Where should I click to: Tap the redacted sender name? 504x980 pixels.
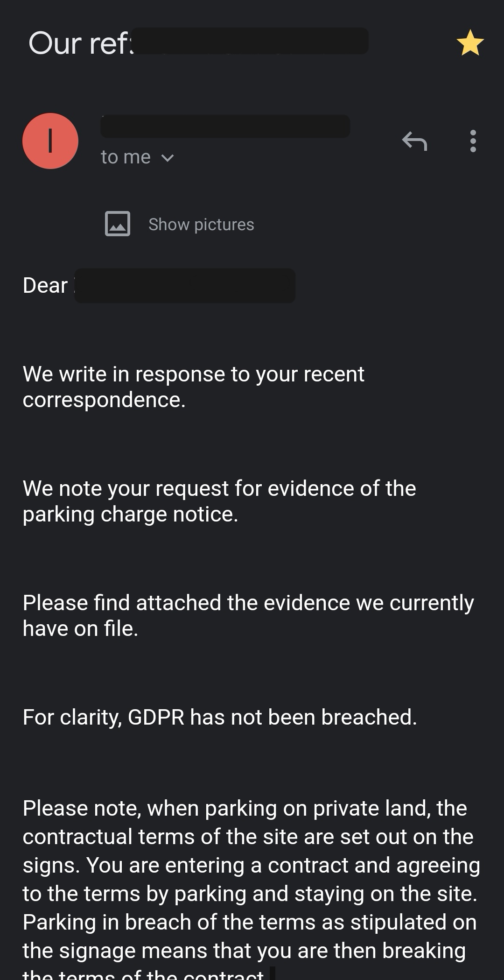(225, 126)
